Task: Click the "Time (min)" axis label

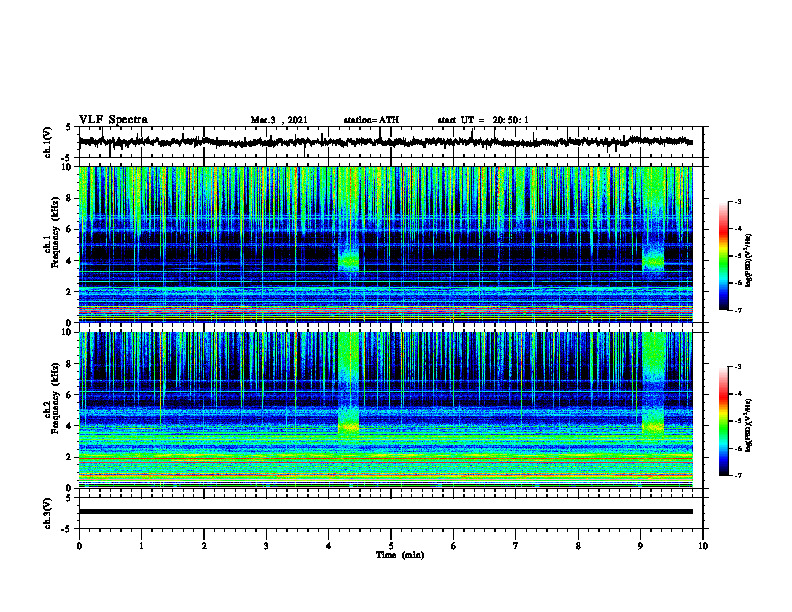Action: click(x=400, y=555)
